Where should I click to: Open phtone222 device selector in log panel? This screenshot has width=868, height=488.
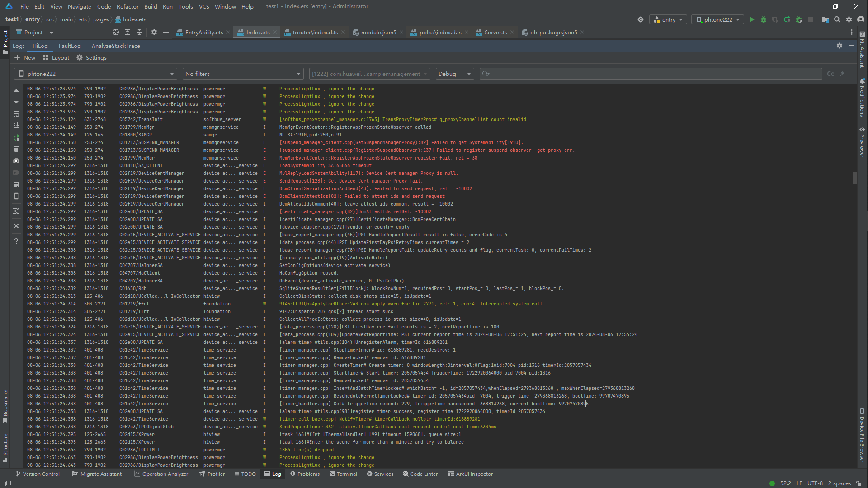tap(95, 74)
